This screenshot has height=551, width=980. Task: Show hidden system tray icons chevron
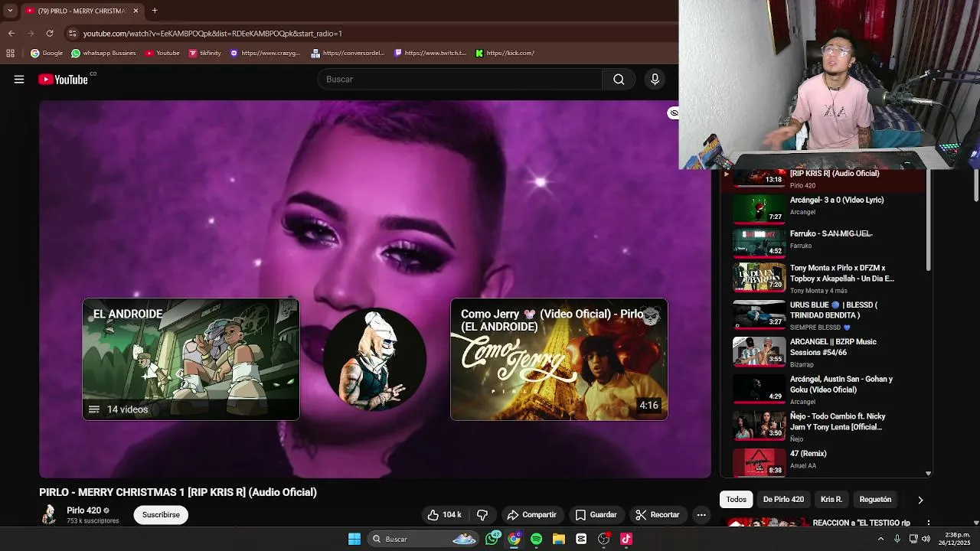(x=880, y=539)
